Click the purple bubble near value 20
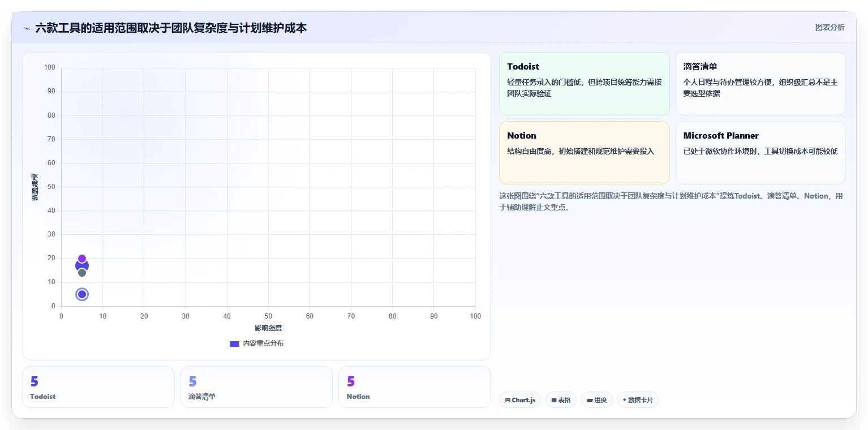Screen dimensions: 868x430 click(x=82, y=259)
